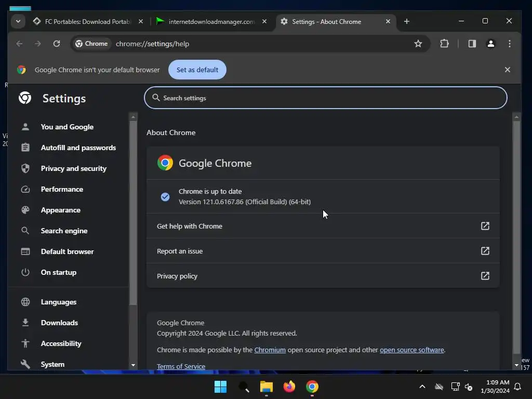Bookmark this page with star icon

tap(418, 44)
